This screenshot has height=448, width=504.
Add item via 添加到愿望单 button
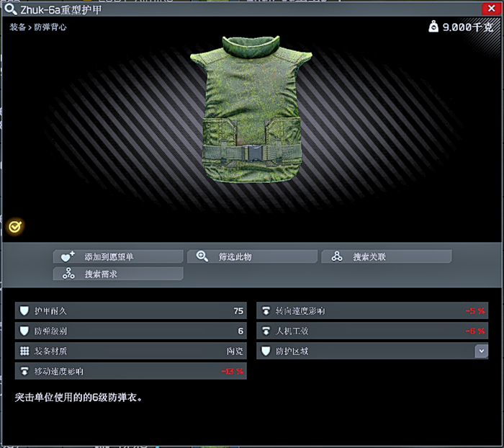pos(118,256)
